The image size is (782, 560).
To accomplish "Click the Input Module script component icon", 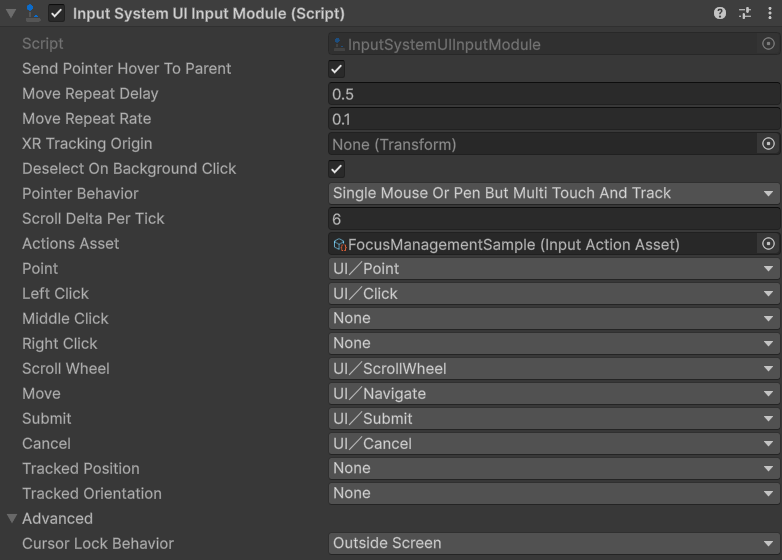I will point(32,13).
